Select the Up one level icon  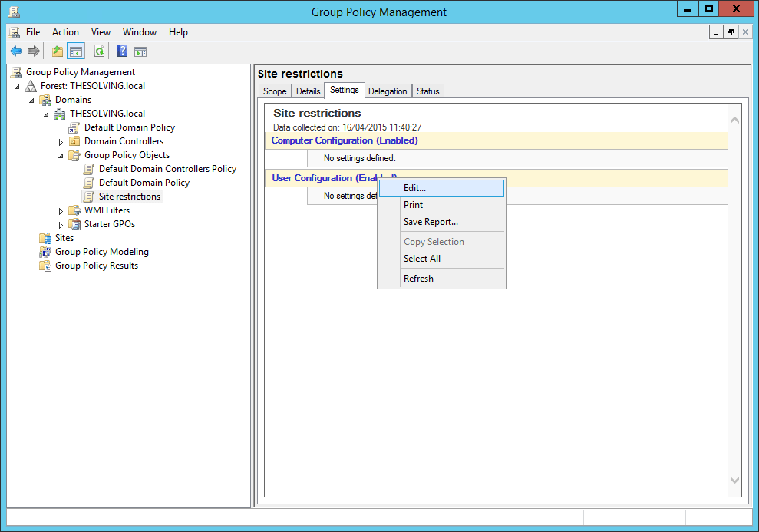point(56,51)
